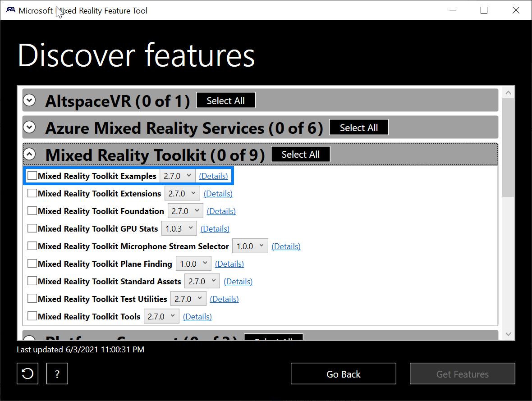The image size is (532, 401).
Task: Open Details for Mixed Reality Toolkit Extensions
Action: 218,193
